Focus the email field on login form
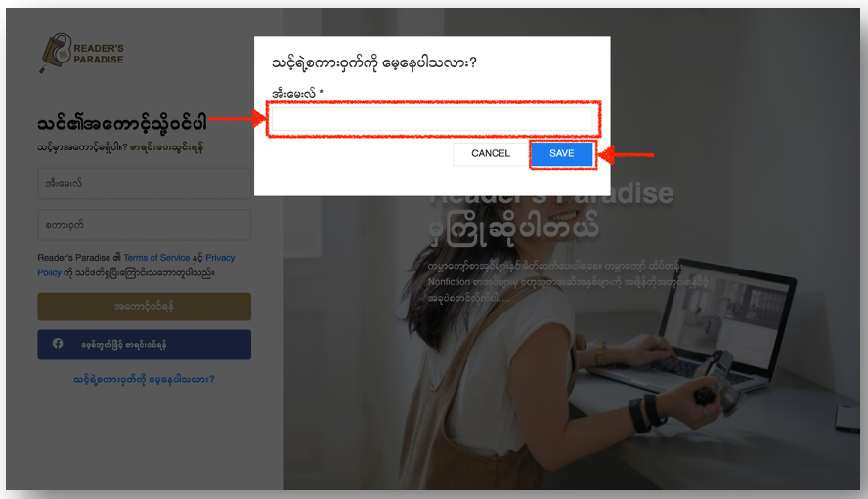The width and height of the screenshot is (868, 499). click(144, 184)
